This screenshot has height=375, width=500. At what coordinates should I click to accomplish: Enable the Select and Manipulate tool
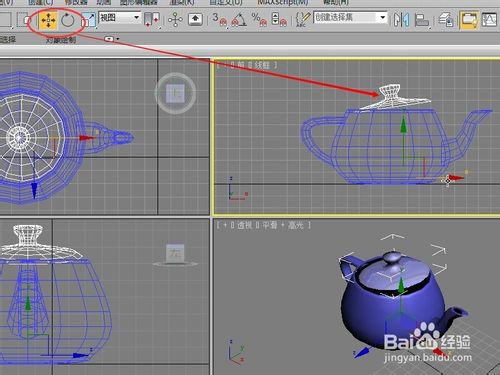pyautogui.click(x=175, y=20)
